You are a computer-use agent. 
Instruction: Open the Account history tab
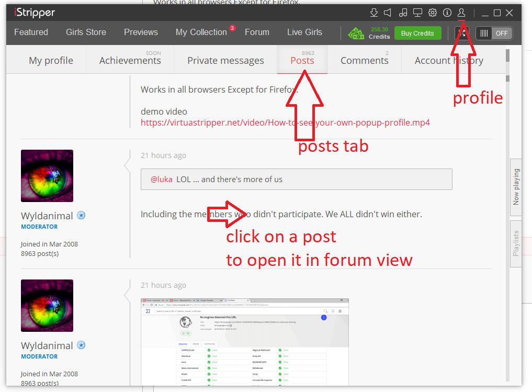pos(449,60)
